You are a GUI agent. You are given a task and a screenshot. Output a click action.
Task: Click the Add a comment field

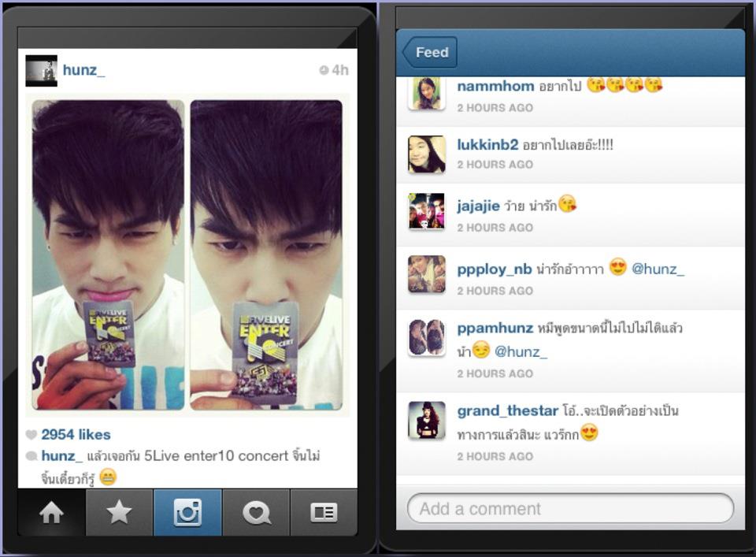pos(570,508)
